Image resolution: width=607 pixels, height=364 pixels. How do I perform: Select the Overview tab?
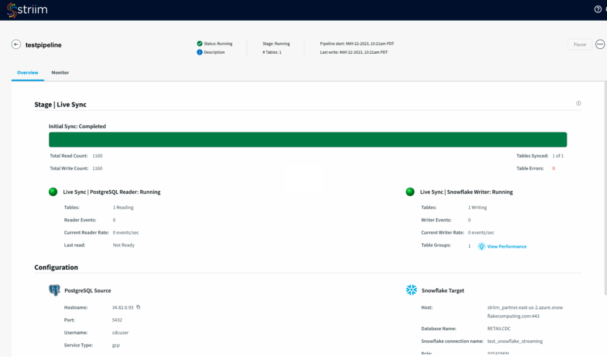click(x=28, y=73)
